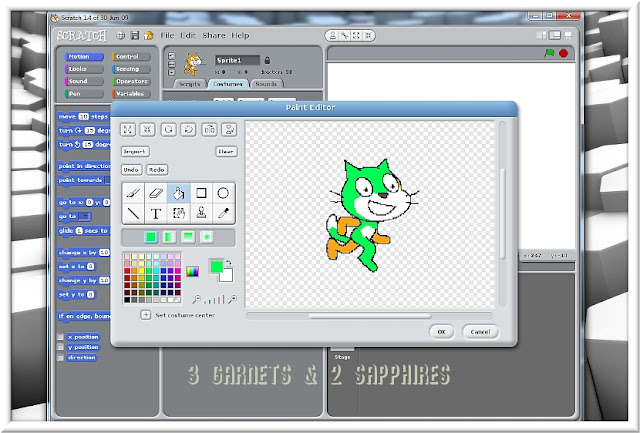Select the Eyedropper tool
640x433 pixels.
pyautogui.click(x=223, y=213)
